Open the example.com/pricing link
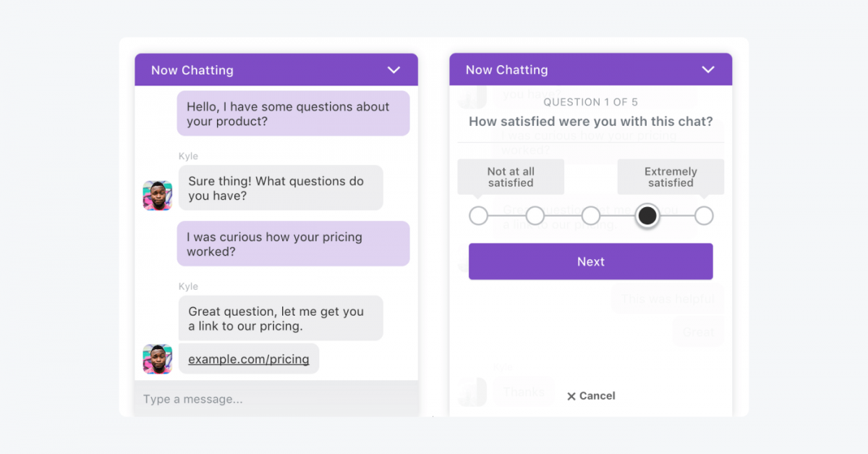Screen dimensions: 868x454 249,359
